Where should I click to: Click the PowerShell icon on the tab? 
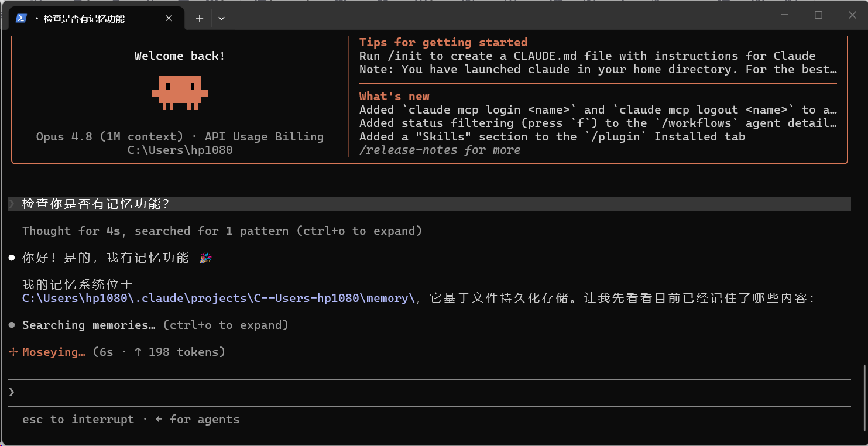[21, 18]
